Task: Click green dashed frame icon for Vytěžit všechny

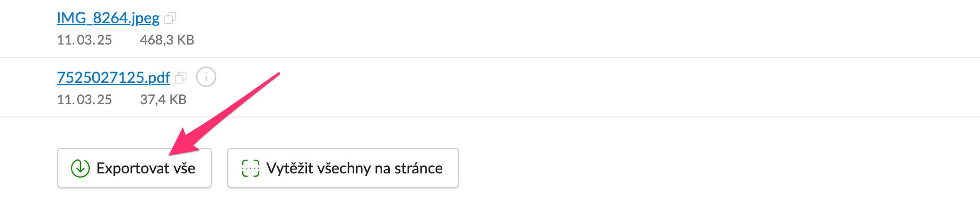Action: click(251, 168)
